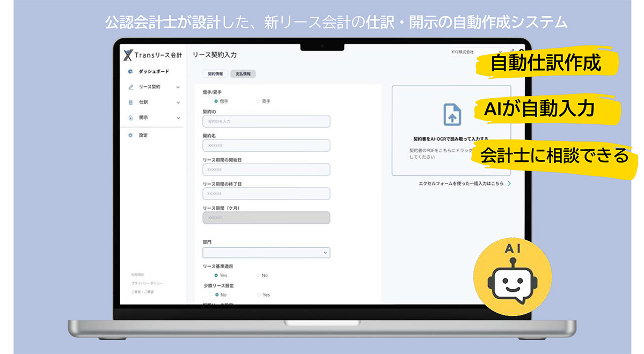Image resolution: width=644 pixels, height=354 pixels.
Task: Click the Transリース会計 logo
Action: tap(153, 55)
